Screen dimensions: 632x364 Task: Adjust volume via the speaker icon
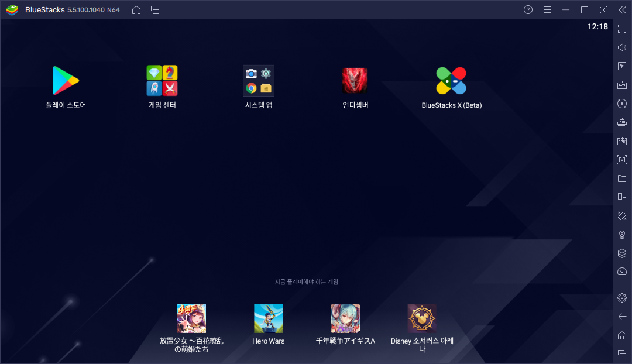click(622, 47)
